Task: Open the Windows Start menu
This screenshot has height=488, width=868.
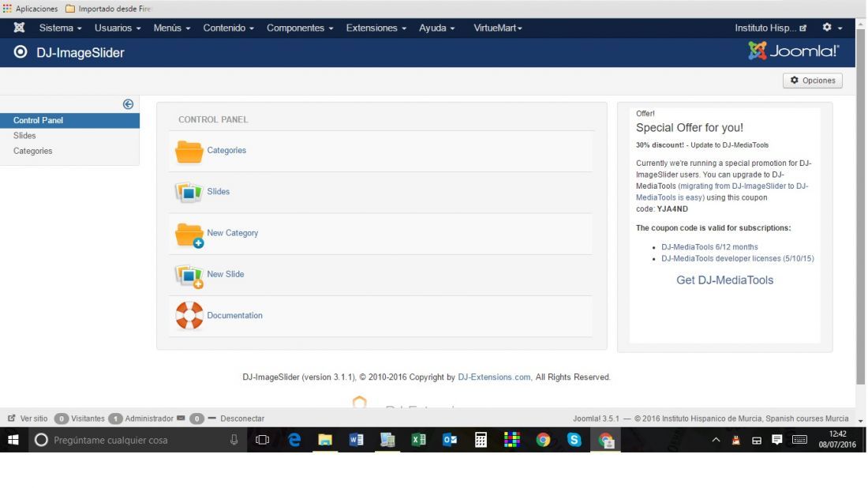Action: pyautogui.click(x=13, y=440)
